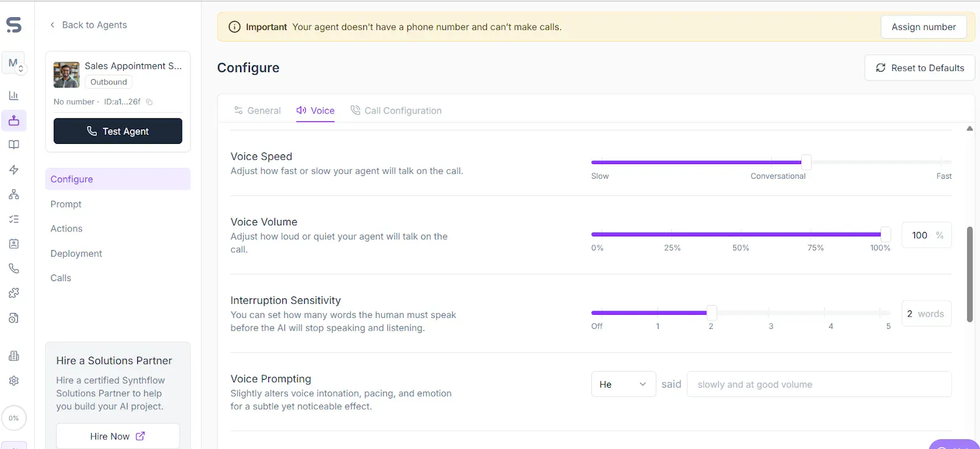Switch to the General tab
The height and width of the screenshot is (449, 980).
[257, 111]
